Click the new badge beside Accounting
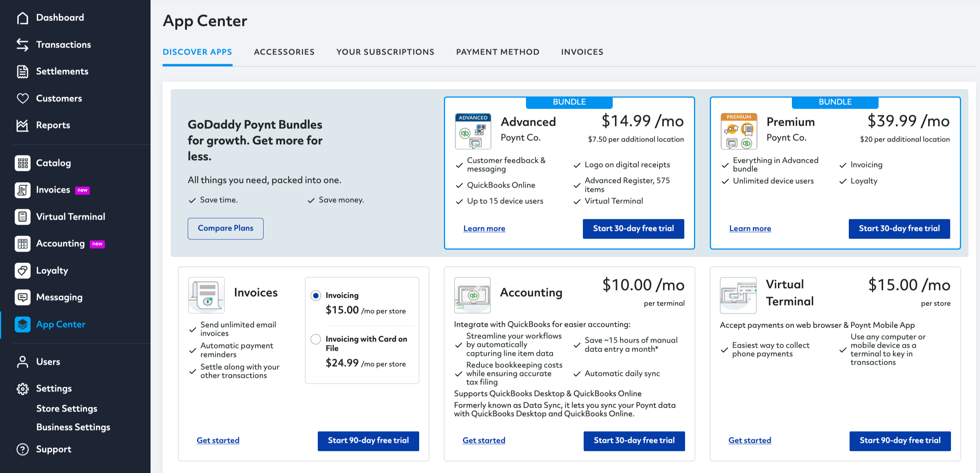 pyautogui.click(x=97, y=244)
